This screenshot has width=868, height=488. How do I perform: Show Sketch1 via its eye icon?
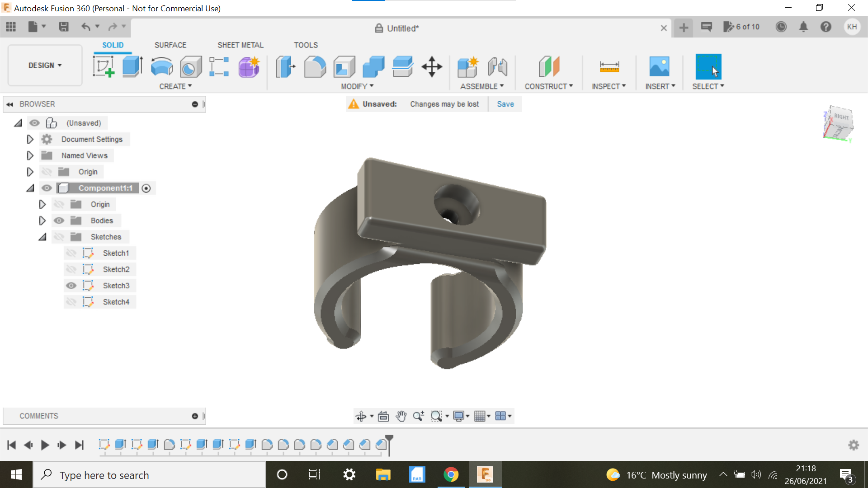tap(71, 253)
